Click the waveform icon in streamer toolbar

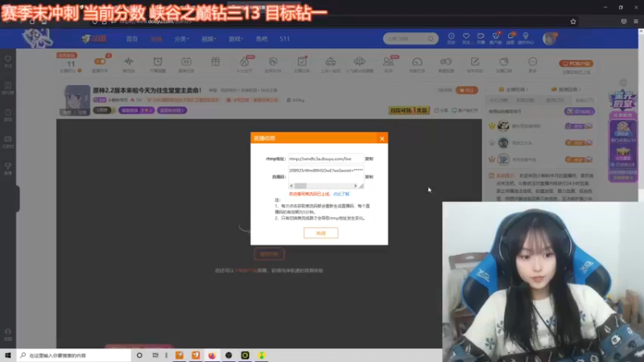tap(129, 62)
